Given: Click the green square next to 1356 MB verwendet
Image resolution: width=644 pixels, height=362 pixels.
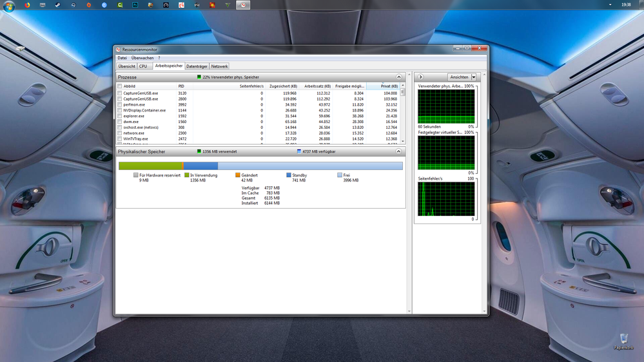Looking at the screenshot, I should pos(199,151).
